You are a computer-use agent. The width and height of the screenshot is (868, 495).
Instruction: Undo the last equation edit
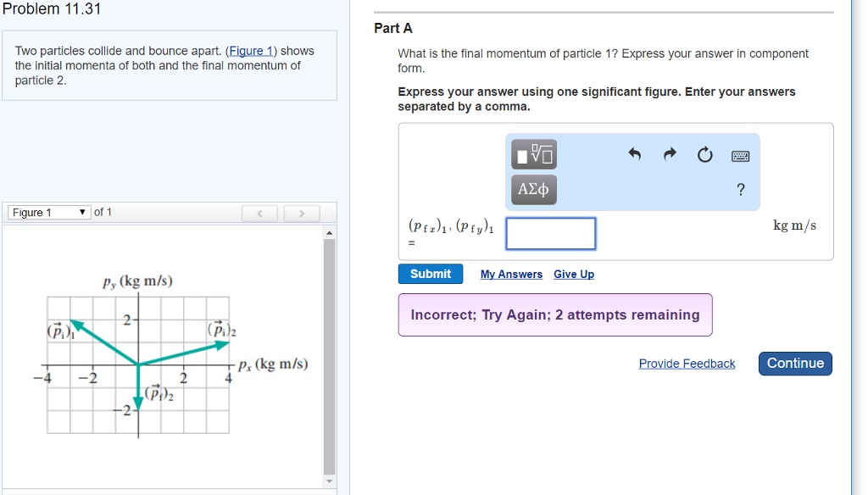pos(633,154)
